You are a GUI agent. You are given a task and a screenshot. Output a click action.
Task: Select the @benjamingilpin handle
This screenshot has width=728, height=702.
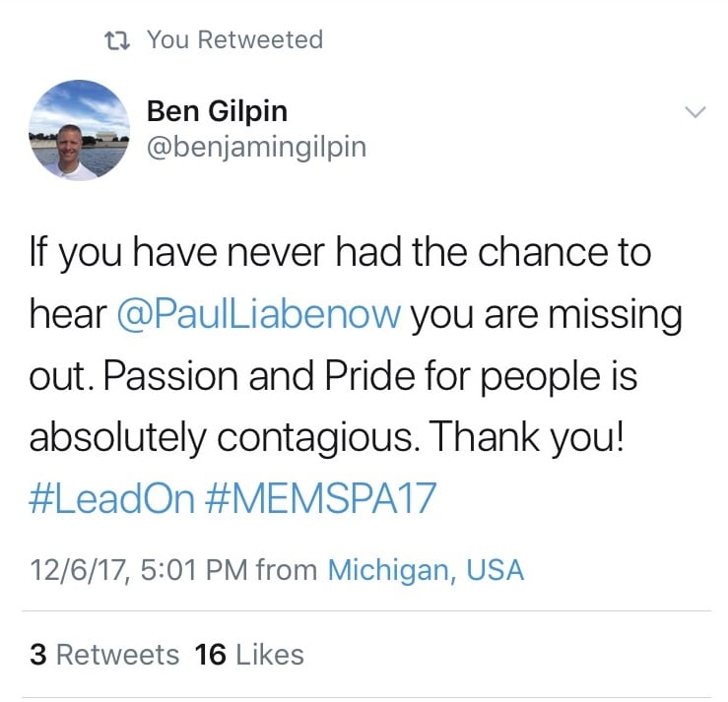pyautogui.click(x=257, y=147)
